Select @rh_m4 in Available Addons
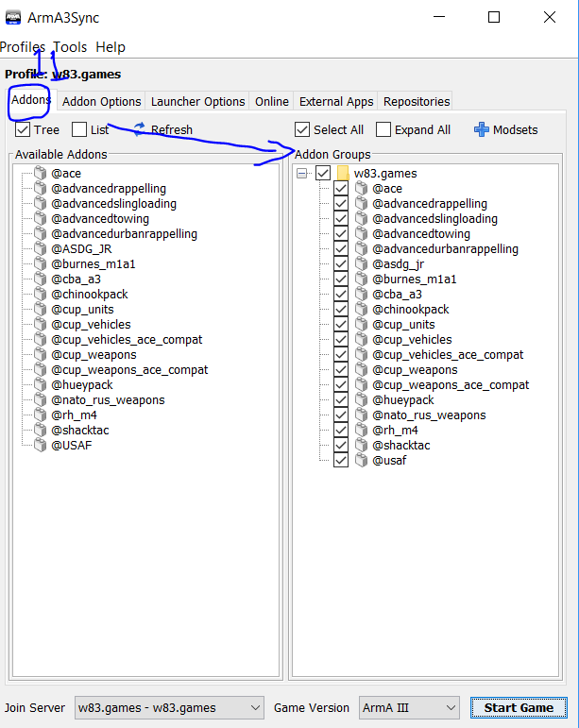This screenshot has height=728, width=579. tap(74, 415)
